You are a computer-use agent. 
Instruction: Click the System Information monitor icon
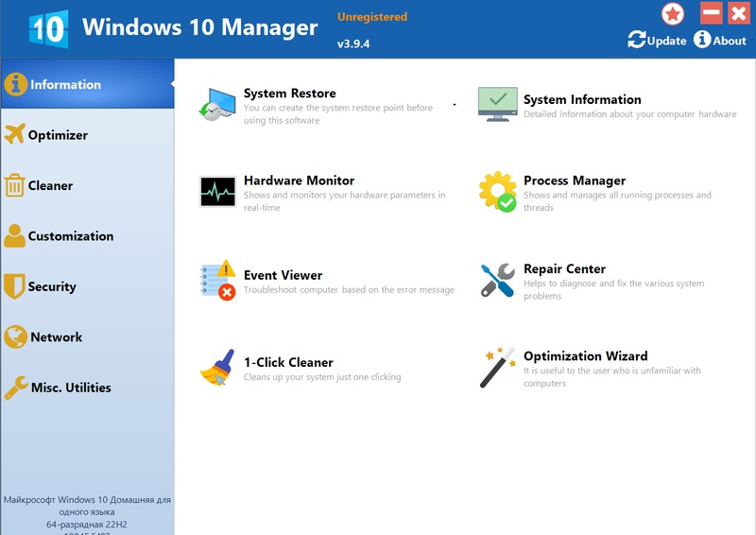point(498,104)
